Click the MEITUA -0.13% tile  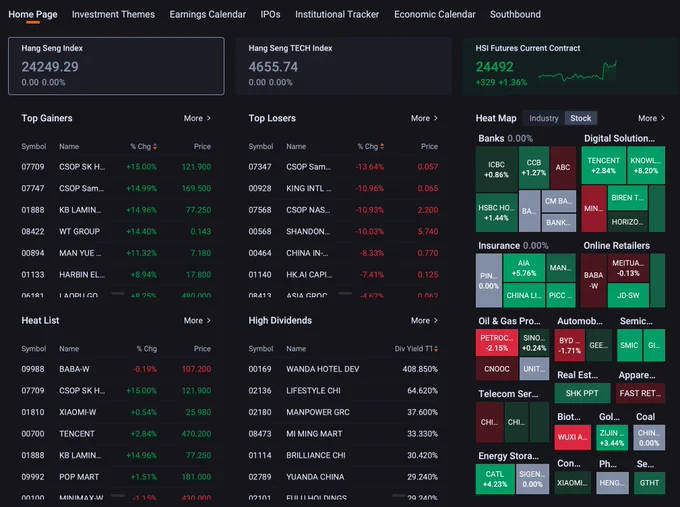click(x=628, y=268)
